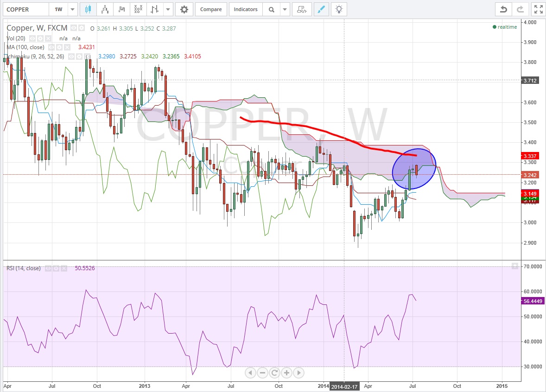Open the Indicators menu
This screenshot has width=546, height=392.
(x=246, y=9)
